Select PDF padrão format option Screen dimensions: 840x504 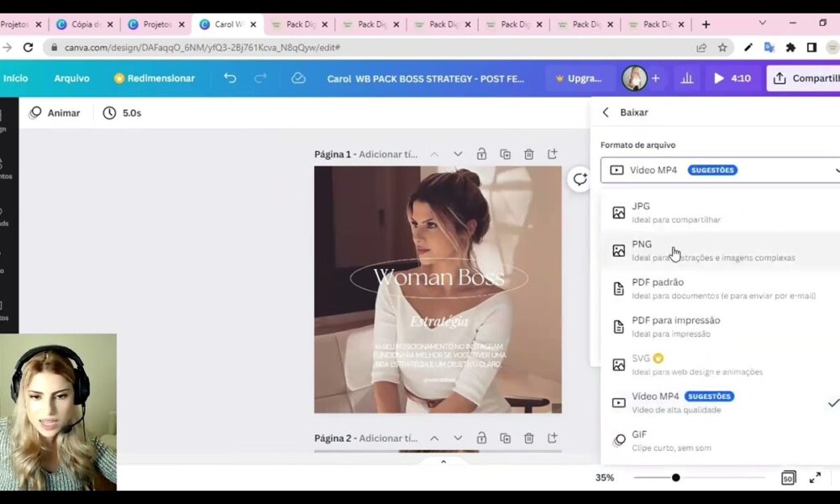click(720, 289)
